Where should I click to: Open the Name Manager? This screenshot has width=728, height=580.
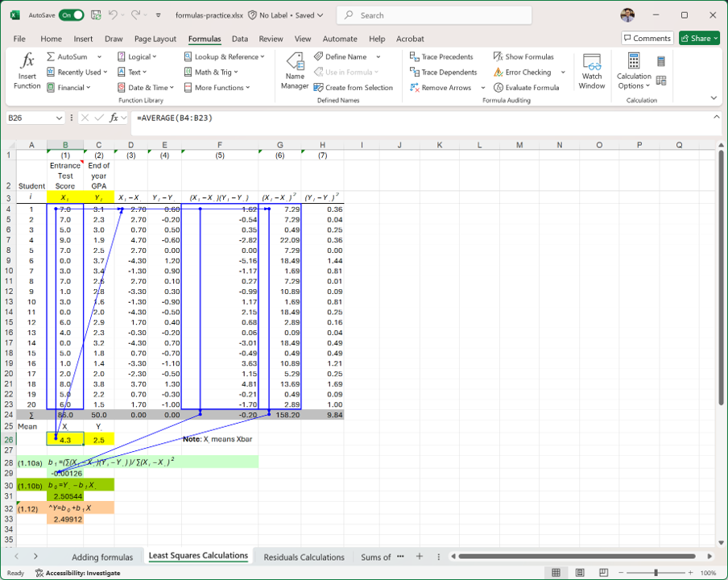(x=295, y=71)
